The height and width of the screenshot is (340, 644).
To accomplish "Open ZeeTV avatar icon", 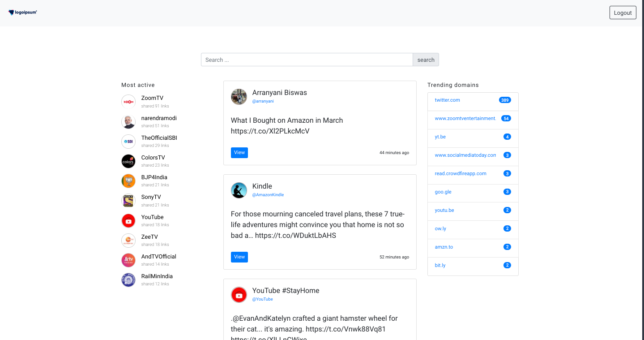I will (128, 241).
